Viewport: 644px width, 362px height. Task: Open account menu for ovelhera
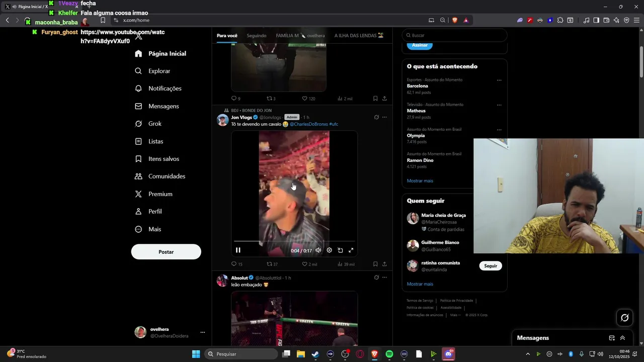point(170,332)
